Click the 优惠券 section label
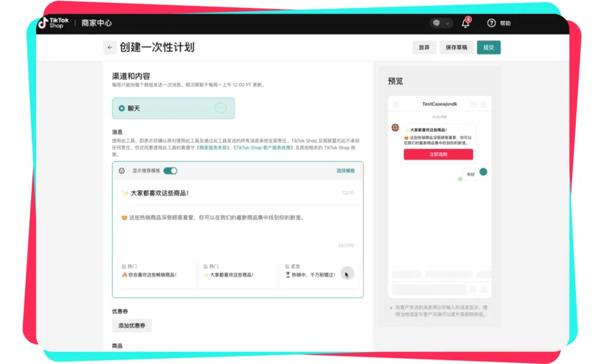The image size is (605, 364). point(120,311)
